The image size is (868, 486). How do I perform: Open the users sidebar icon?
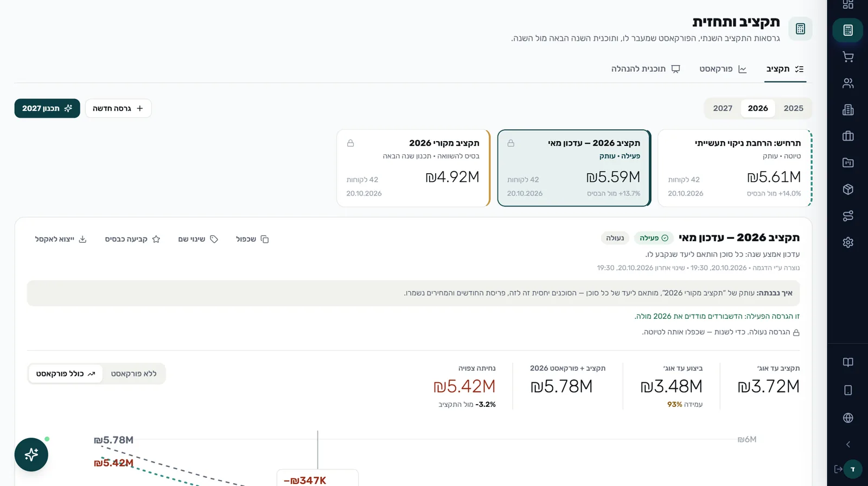848,83
